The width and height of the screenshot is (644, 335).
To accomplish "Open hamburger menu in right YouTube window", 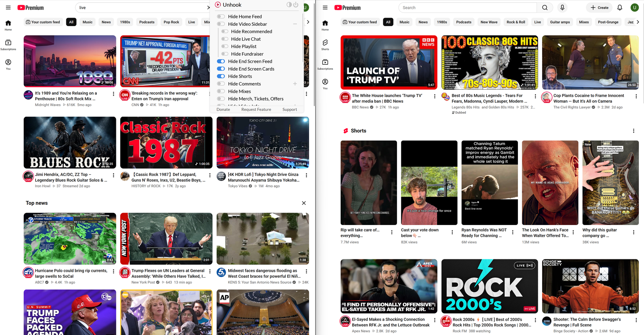I will point(325,7).
